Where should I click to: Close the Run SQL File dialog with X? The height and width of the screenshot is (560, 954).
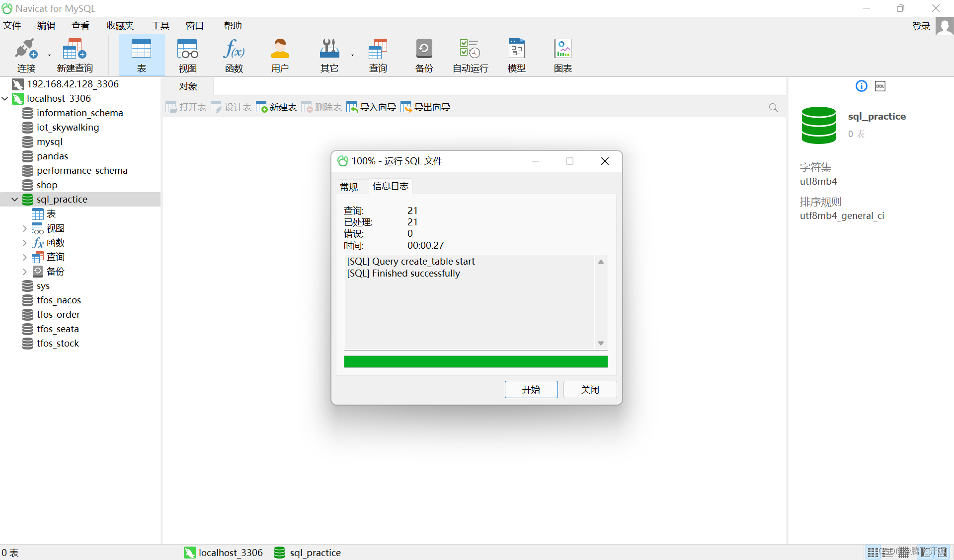click(605, 161)
